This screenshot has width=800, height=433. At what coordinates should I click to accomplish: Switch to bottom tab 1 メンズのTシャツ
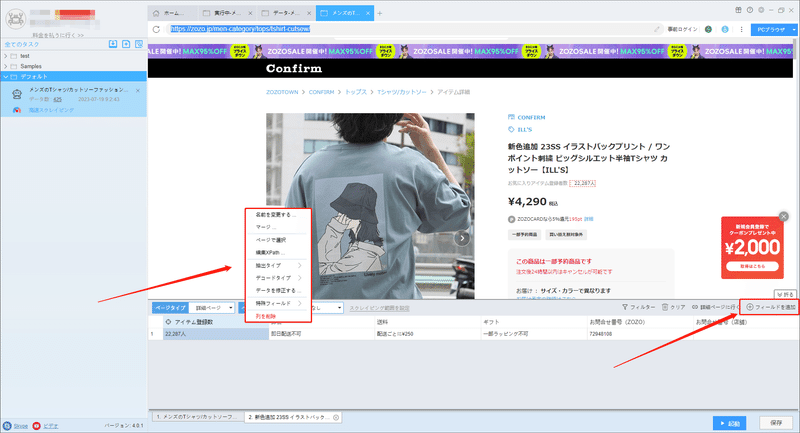point(196,417)
